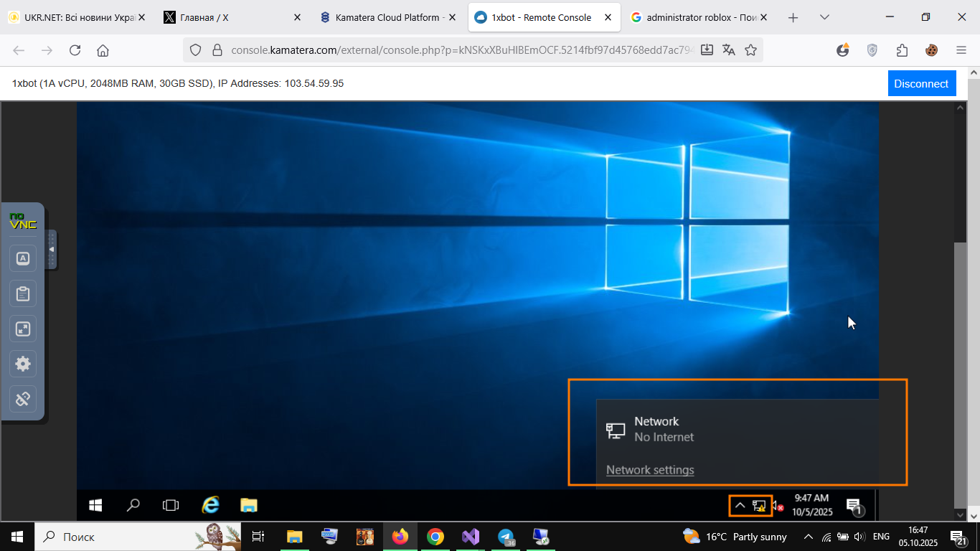
Task: Click the Disconnect button
Action: (921, 83)
